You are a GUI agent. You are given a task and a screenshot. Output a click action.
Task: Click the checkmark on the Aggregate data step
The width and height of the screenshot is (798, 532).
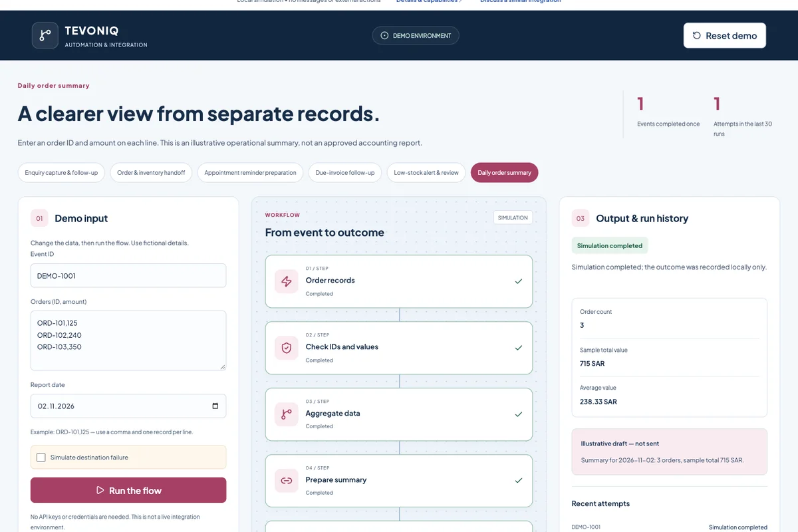click(x=519, y=414)
